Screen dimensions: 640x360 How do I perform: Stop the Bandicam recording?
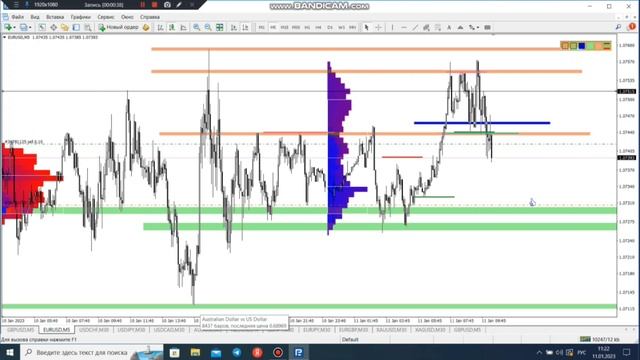point(154,5)
